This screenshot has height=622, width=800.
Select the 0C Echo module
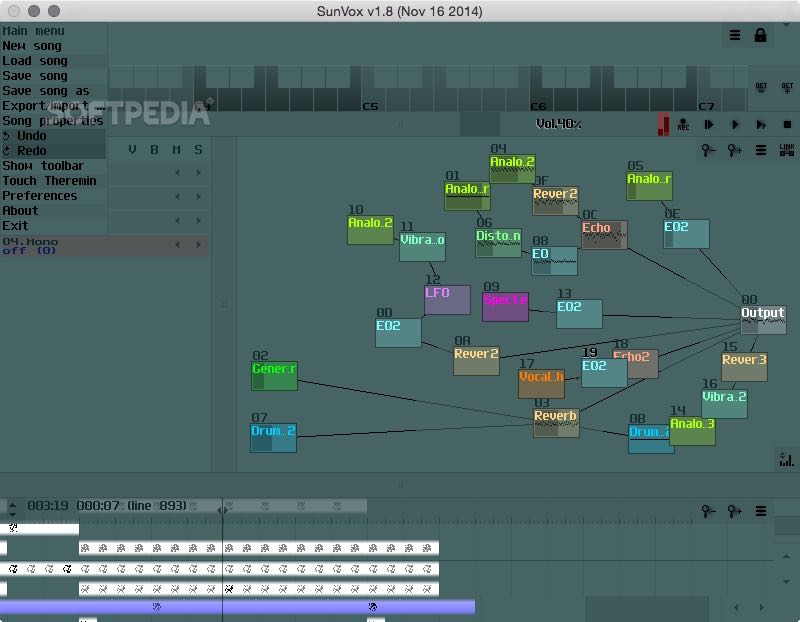[604, 234]
